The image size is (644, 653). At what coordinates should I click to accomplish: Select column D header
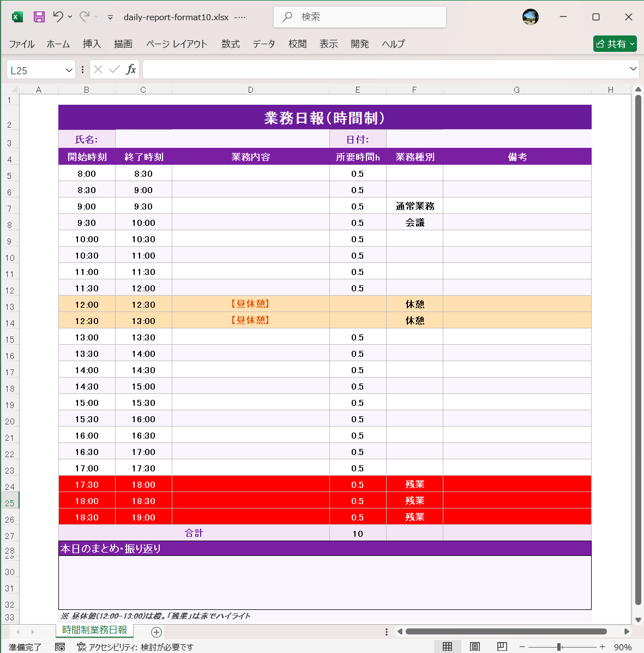[251, 89]
